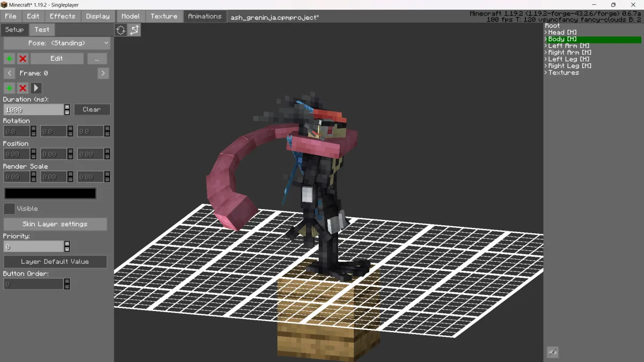Switch to the Texture tab
The height and width of the screenshot is (362, 644).
click(164, 16)
